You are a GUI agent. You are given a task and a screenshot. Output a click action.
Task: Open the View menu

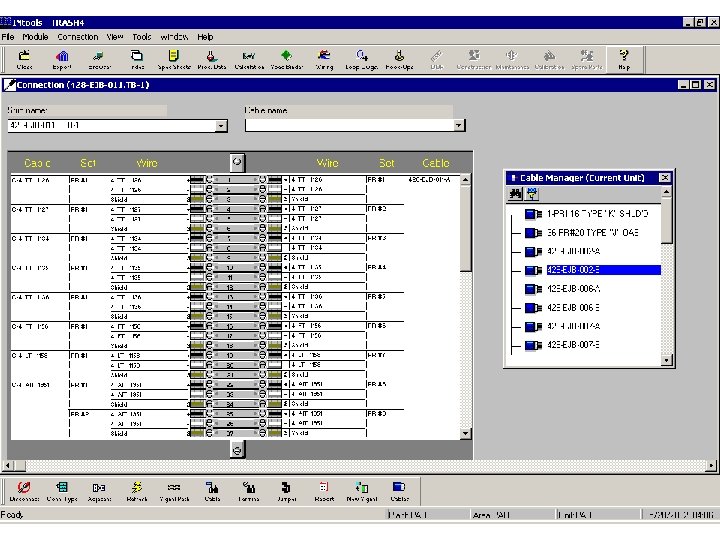point(115,37)
